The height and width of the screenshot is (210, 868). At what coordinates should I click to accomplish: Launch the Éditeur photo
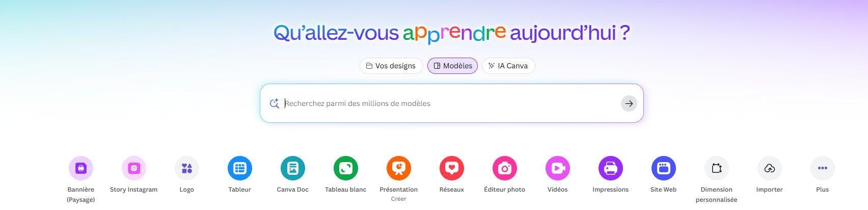coord(505,168)
